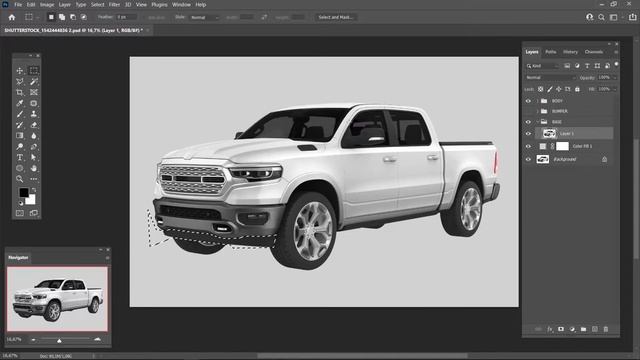
Task: Open the Image menu
Action: click(47, 4)
